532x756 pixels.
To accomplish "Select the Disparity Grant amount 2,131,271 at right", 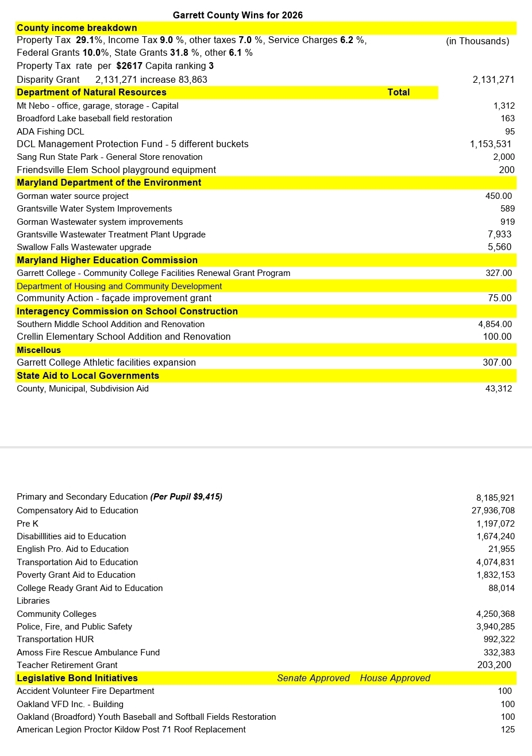I will [493, 79].
